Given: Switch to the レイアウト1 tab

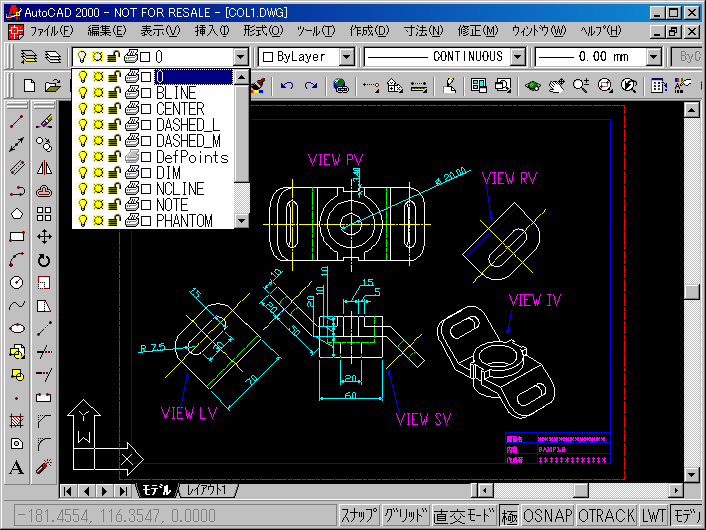Looking at the screenshot, I should point(207,490).
